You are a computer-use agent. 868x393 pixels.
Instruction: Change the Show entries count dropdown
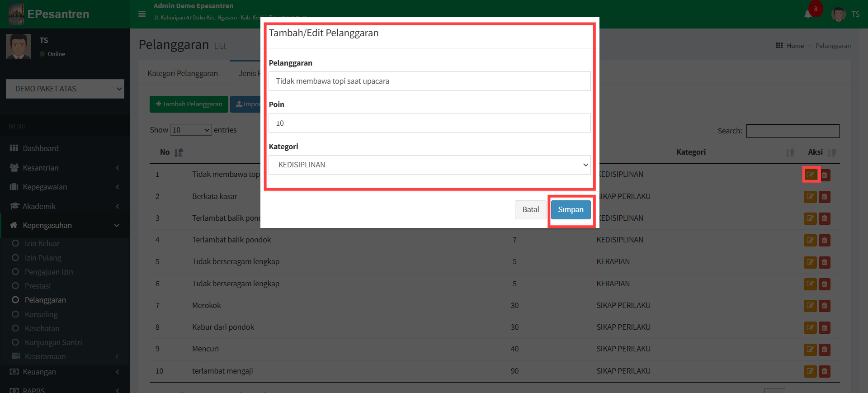(x=191, y=130)
